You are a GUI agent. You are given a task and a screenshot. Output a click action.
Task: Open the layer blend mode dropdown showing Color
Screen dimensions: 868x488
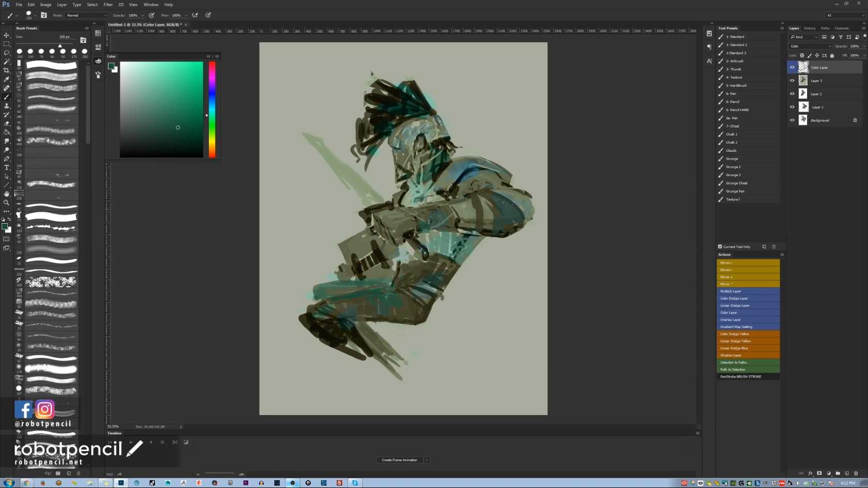click(x=811, y=46)
